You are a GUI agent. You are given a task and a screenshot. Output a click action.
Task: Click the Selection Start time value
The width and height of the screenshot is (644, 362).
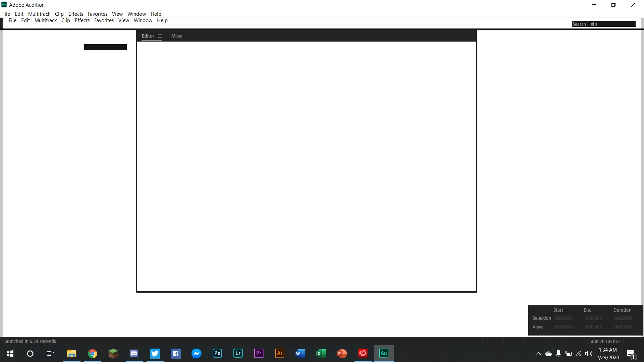pos(563,318)
